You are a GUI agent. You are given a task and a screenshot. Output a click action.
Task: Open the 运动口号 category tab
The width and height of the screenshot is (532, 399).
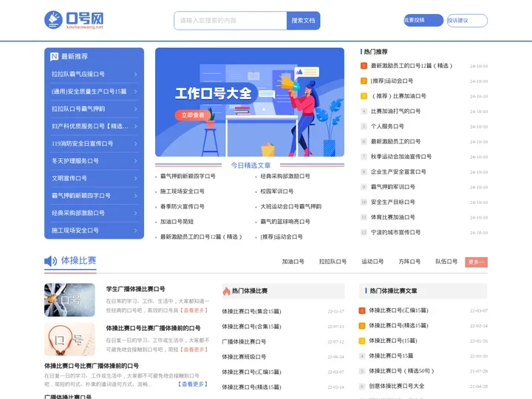[372, 262]
